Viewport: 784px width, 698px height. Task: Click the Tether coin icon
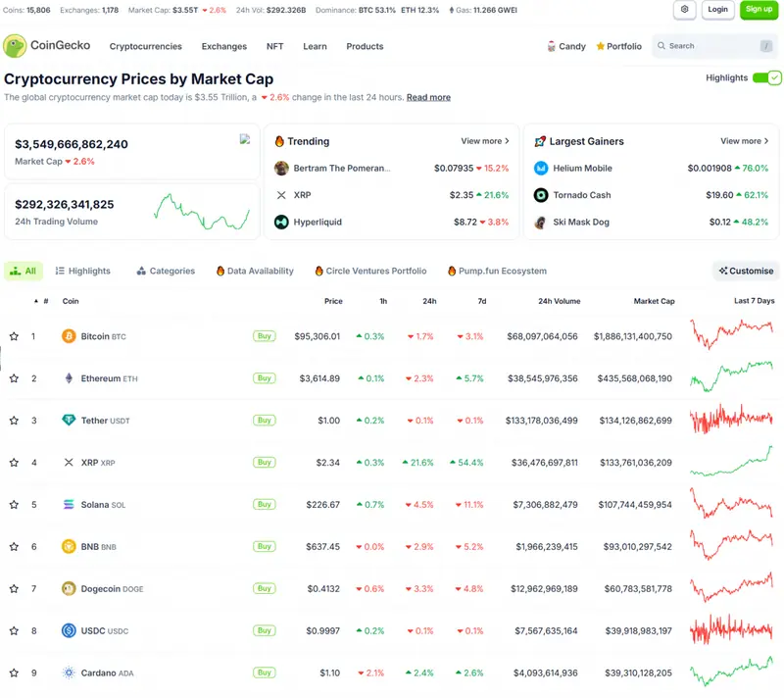click(x=69, y=420)
